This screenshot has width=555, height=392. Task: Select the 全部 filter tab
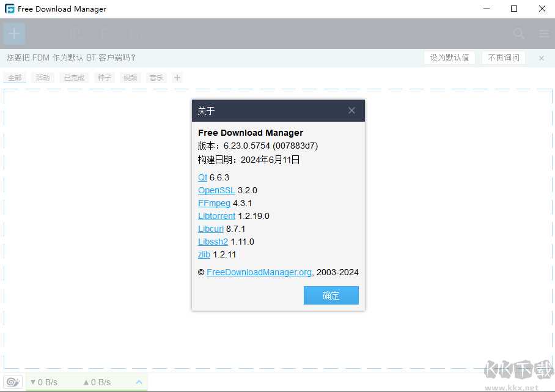coord(15,78)
